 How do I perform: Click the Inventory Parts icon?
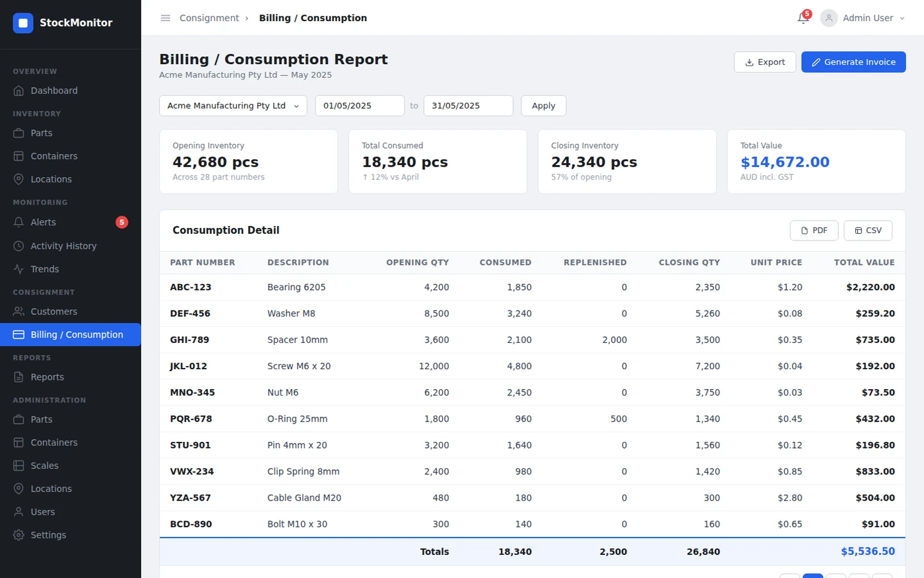click(x=18, y=133)
